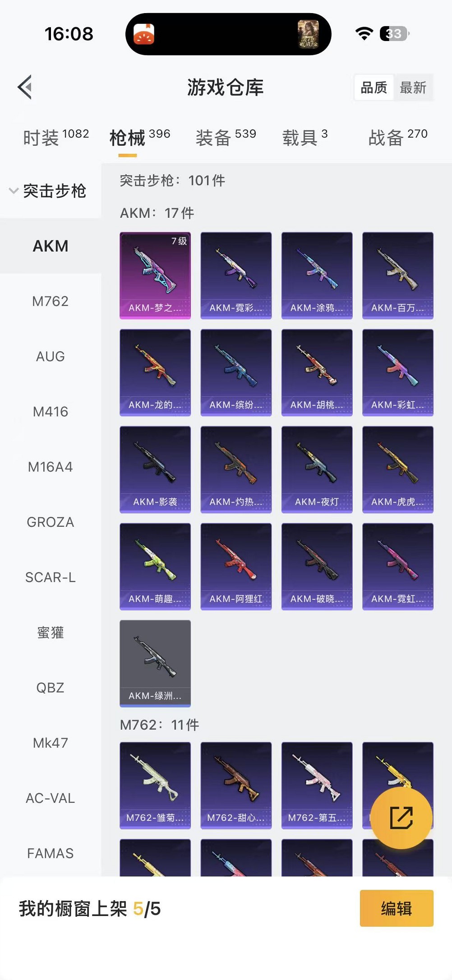Screen dimensions: 452x980
Task: Switch sorting to 最新
Action: (x=413, y=87)
